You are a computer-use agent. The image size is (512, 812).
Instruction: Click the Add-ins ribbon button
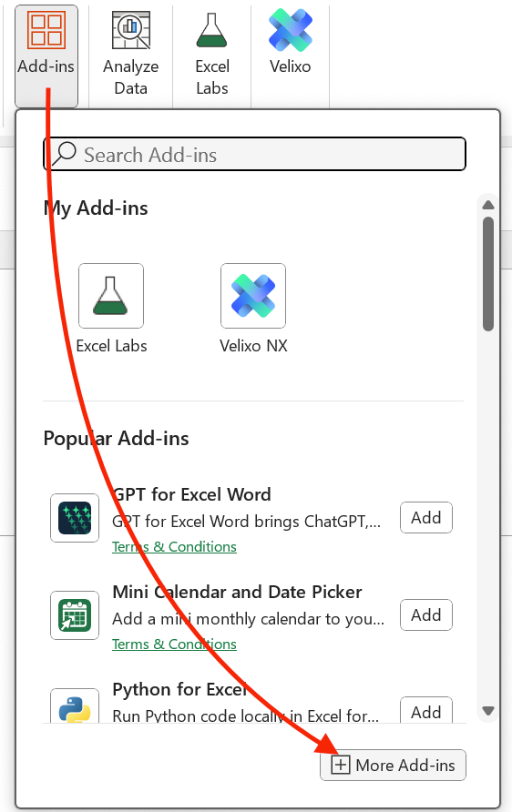pos(46,56)
